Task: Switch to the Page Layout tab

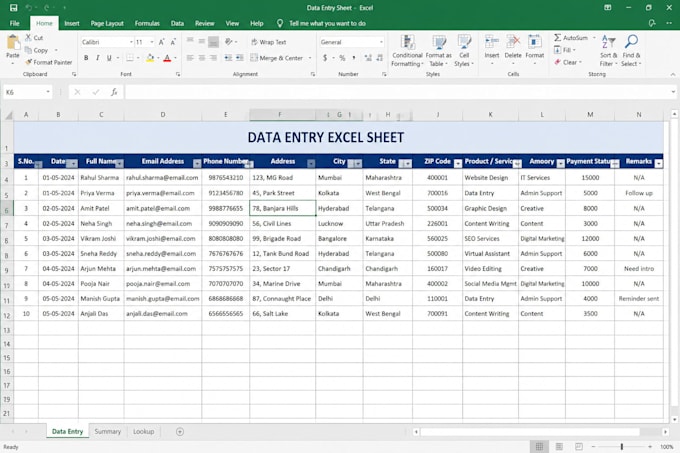Action: [x=107, y=23]
